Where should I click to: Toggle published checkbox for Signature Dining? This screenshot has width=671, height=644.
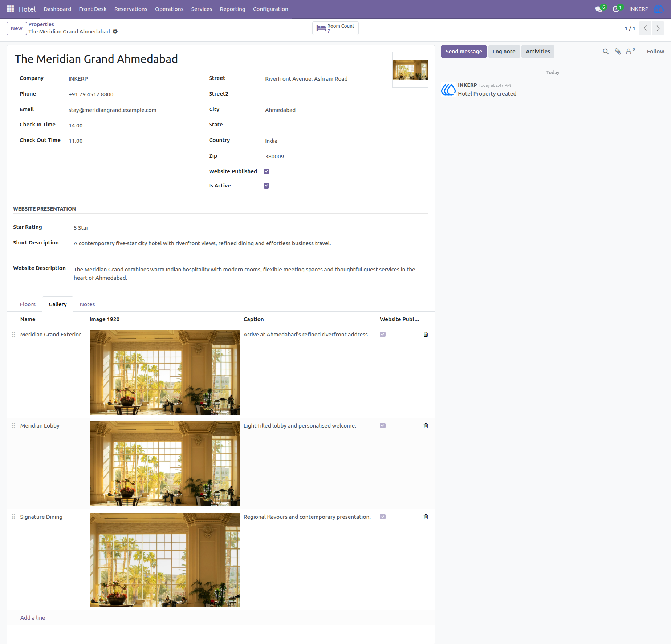tap(383, 517)
